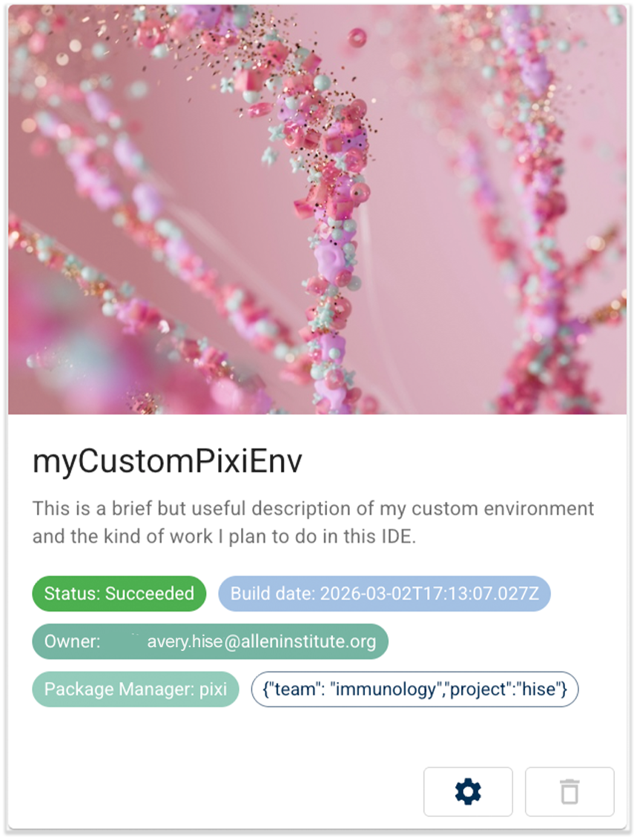Click the environment description text

coord(313,523)
